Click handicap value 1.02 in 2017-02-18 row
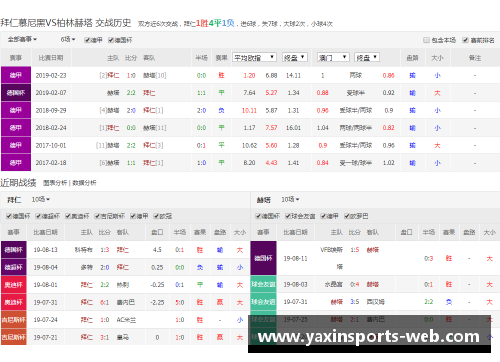This screenshot has width=500, height=362. tap(389, 163)
